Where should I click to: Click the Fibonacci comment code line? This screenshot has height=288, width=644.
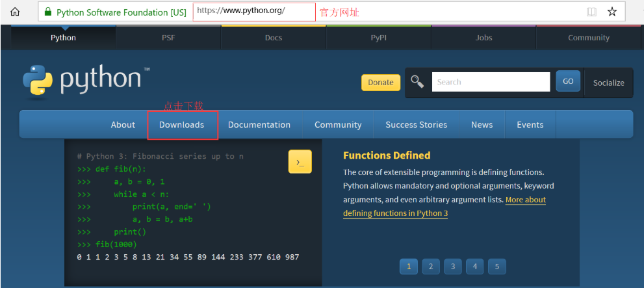pos(160,157)
